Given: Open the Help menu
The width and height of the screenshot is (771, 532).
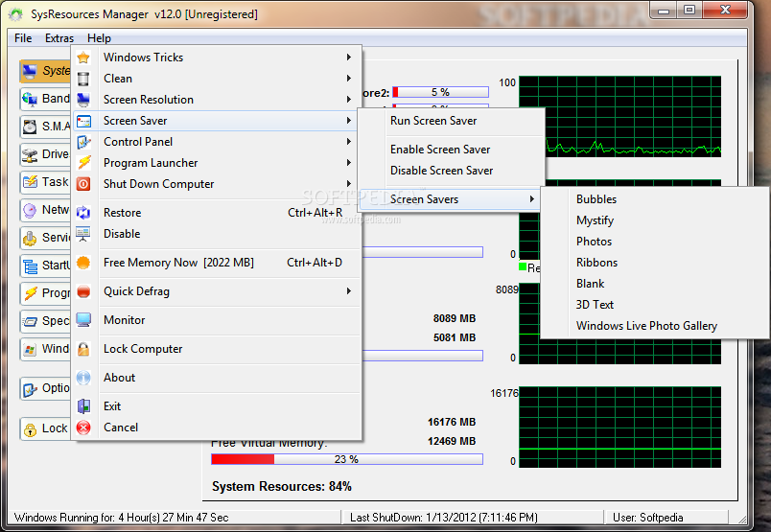Looking at the screenshot, I should [x=99, y=37].
